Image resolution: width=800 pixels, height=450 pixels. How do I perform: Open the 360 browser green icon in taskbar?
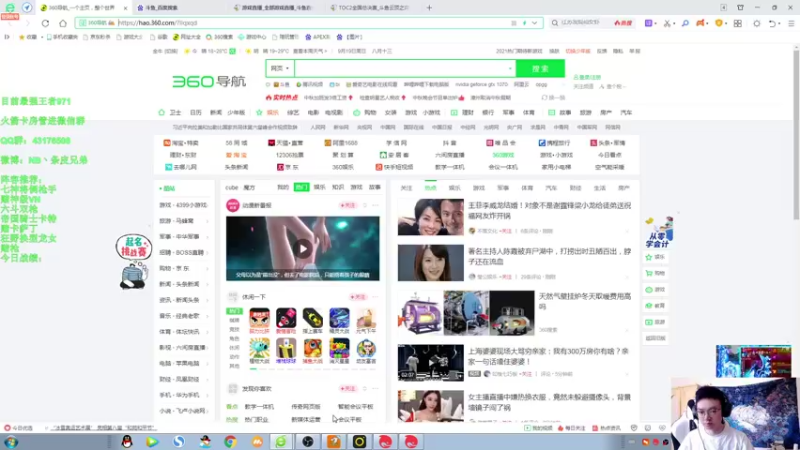click(281, 441)
